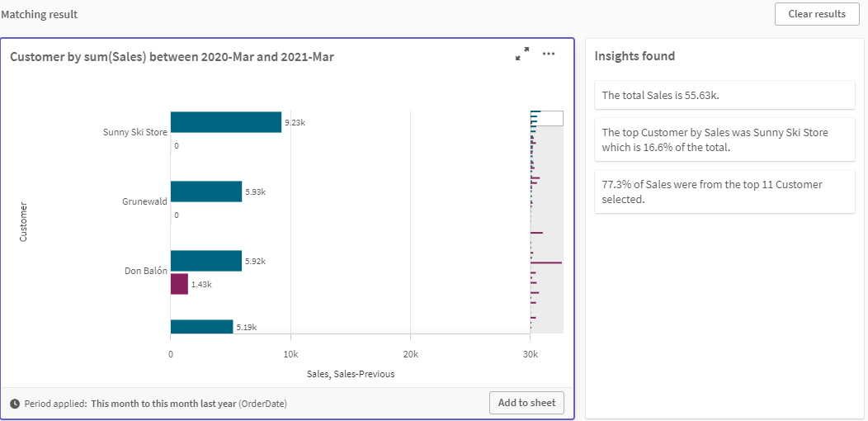This screenshot has height=421, width=868.
Task: Expand chart to full screen
Action: pos(522,54)
